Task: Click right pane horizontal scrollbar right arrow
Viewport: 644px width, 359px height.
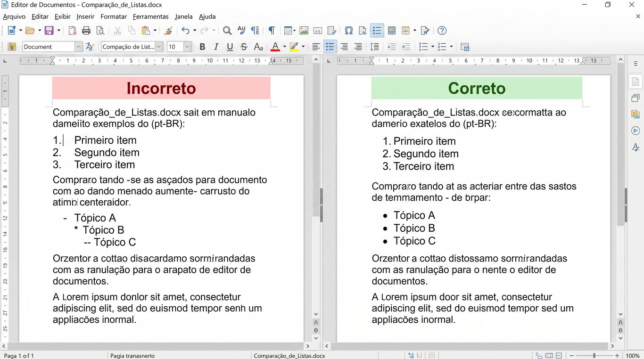Action: coord(612,346)
